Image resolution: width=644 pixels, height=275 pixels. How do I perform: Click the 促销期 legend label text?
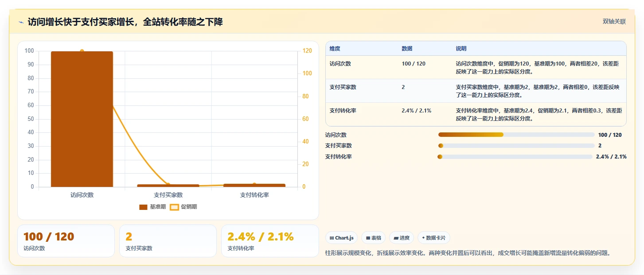click(x=189, y=207)
